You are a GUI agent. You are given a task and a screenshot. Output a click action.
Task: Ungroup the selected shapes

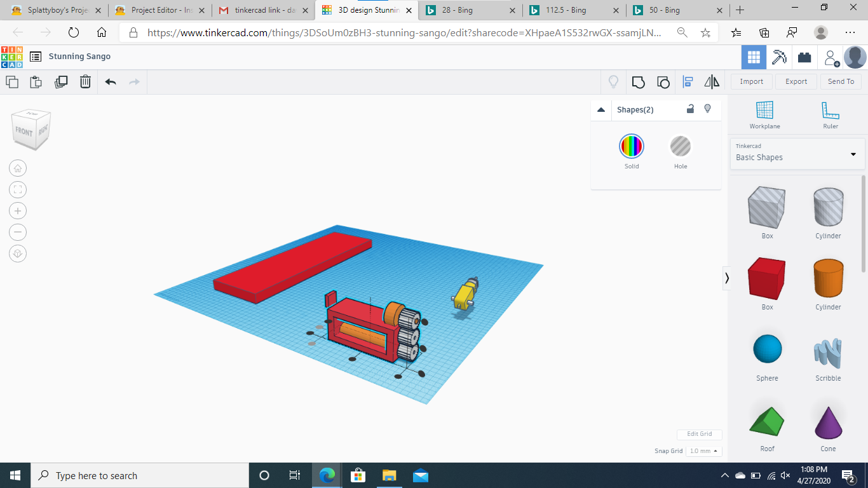663,82
